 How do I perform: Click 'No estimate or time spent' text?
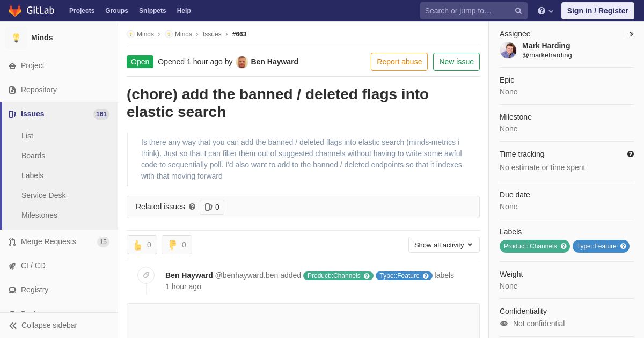[x=542, y=167]
